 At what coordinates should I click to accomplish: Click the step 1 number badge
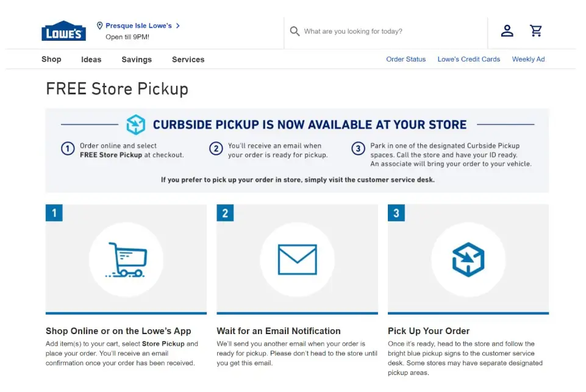[54, 213]
